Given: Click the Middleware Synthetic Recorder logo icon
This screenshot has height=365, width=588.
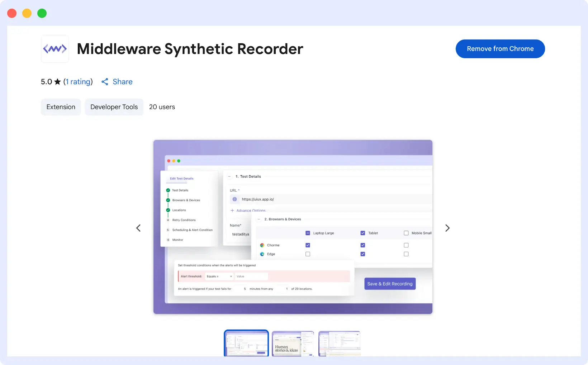Looking at the screenshot, I should tap(54, 49).
